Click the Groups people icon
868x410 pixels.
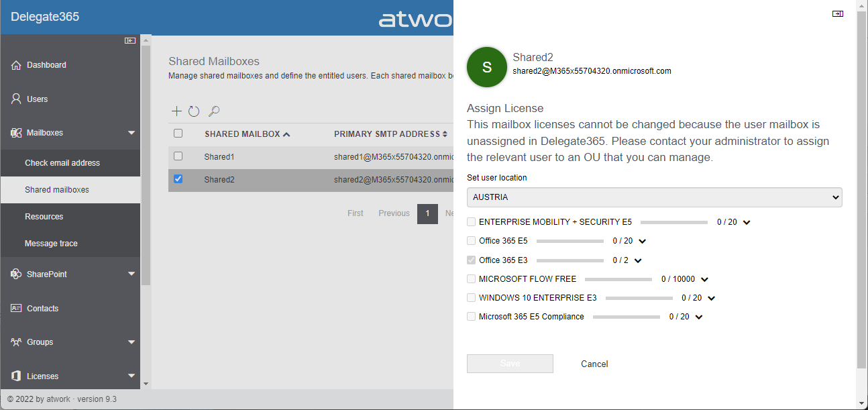pyautogui.click(x=16, y=342)
